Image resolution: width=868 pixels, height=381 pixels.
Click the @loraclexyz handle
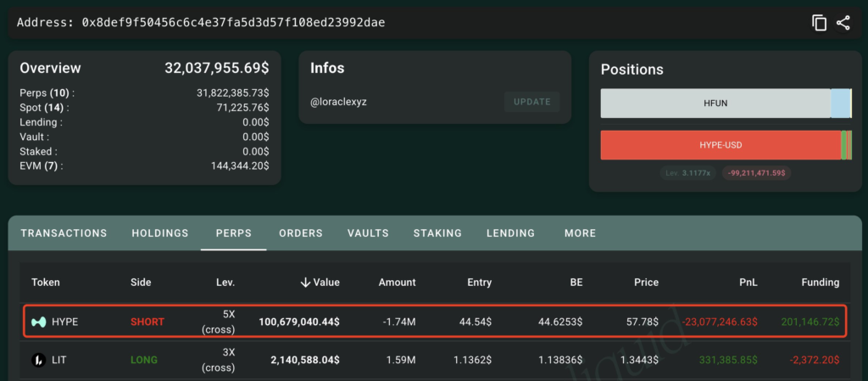point(339,102)
